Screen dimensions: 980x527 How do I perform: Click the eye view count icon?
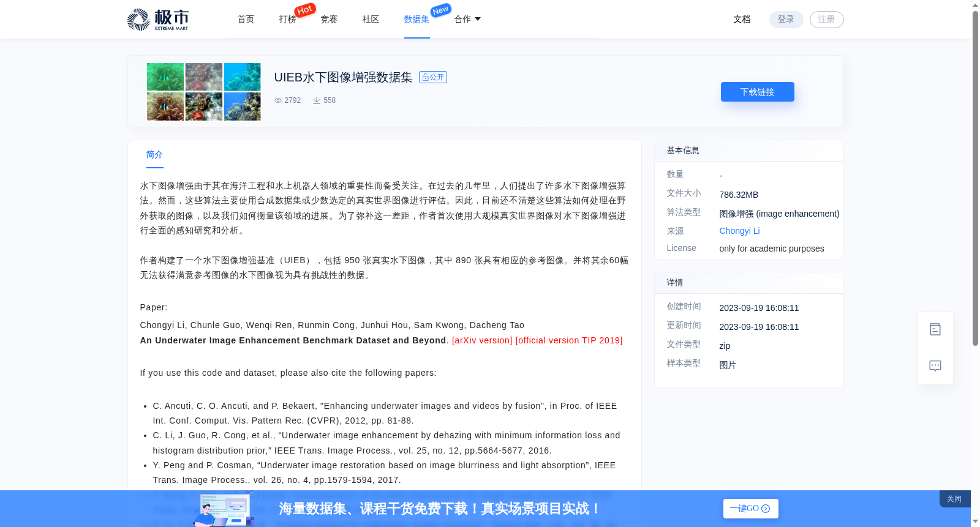pyautogui.click(x=277, y=100)
